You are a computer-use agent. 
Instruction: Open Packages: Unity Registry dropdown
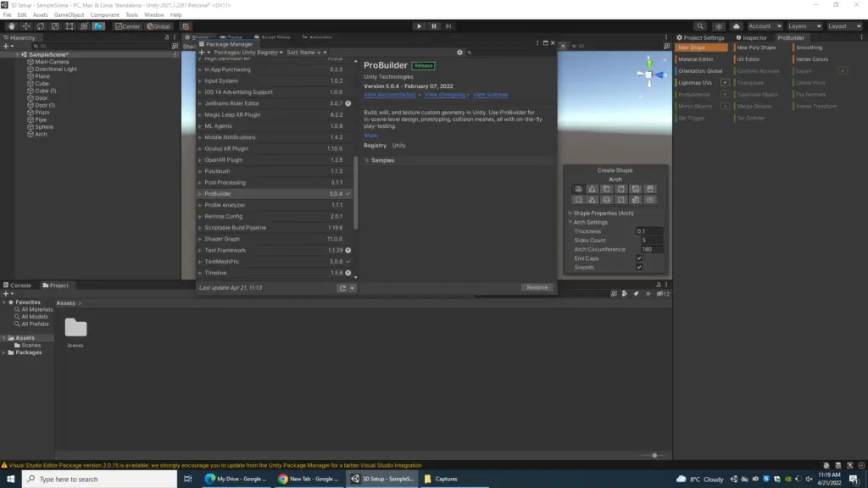point(248,53)
